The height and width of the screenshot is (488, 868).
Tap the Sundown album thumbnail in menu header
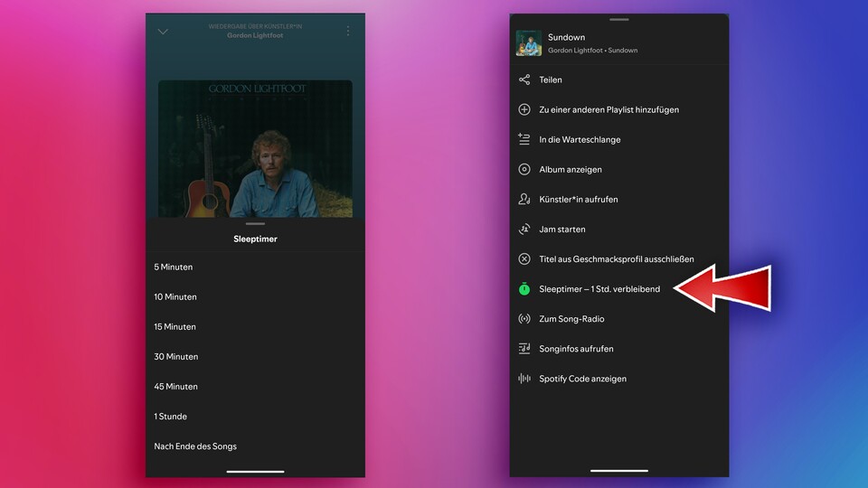pyautogui.click(x=529, y=43)
